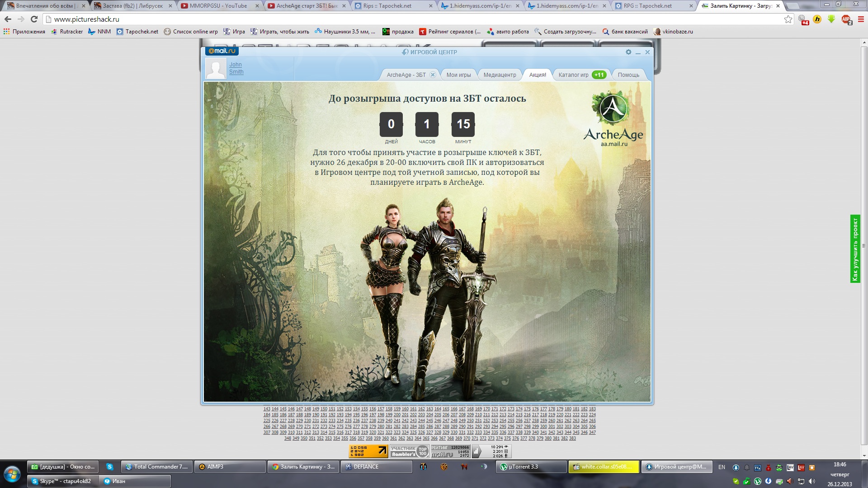Open the Помощь tab
This screenshot has height=488, width=868.
point(628,75)
